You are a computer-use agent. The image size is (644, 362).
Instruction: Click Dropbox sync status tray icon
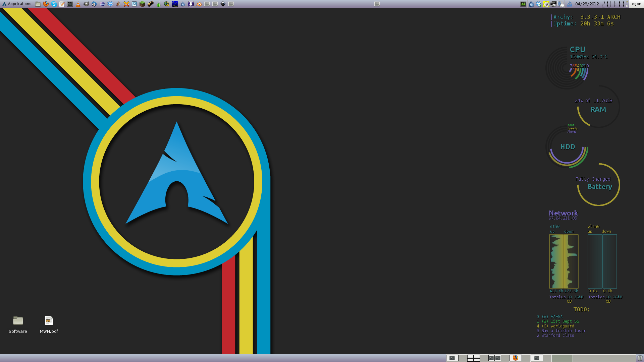539,4
